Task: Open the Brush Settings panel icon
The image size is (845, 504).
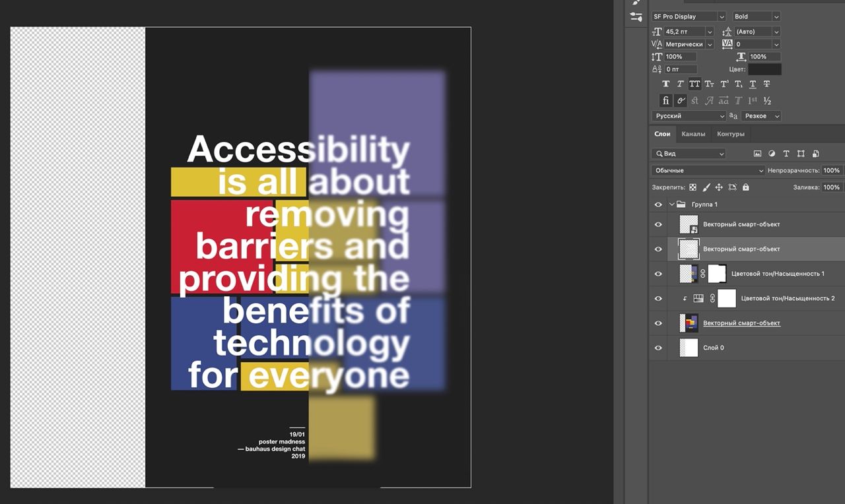Action: (636, 16)
